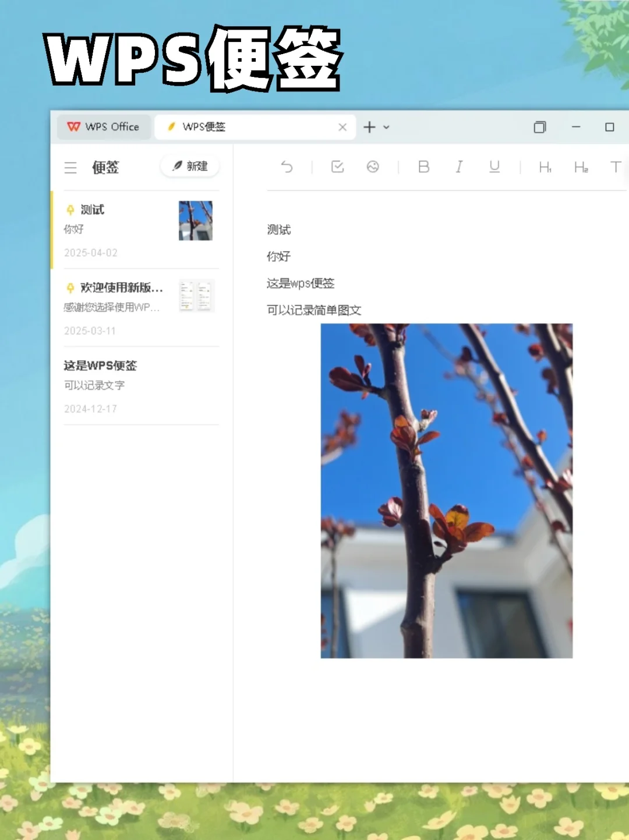Undo the last edit

click(287, 167)
